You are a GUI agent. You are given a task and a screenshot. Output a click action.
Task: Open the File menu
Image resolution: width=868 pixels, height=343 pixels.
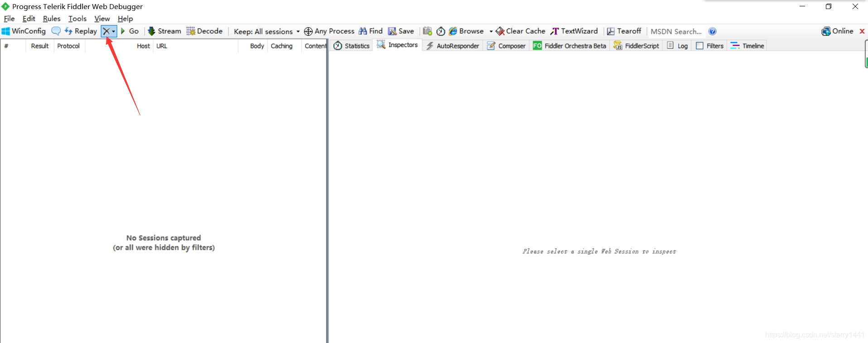[9, 19]
